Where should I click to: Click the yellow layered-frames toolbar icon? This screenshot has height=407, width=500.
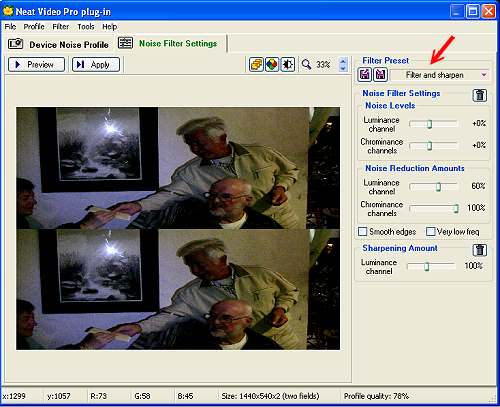256,64
